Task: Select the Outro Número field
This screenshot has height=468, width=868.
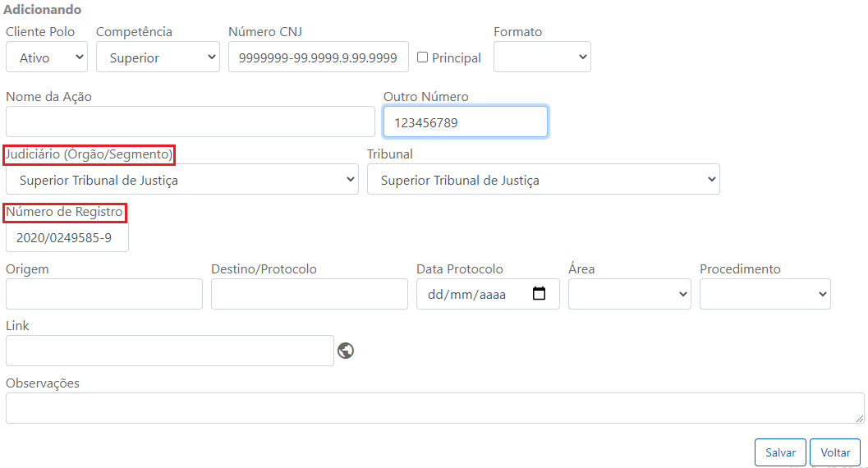Action: [466, 122]
